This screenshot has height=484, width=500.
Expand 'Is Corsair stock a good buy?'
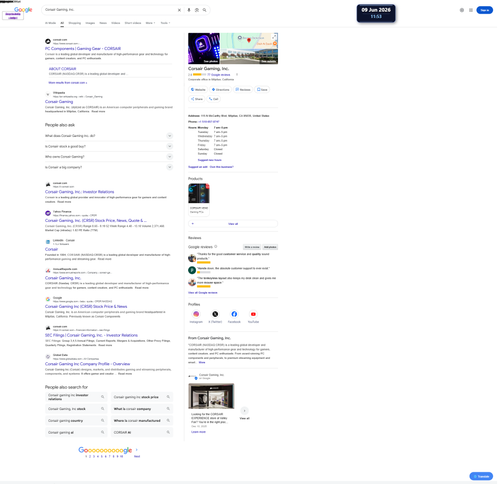[x=109, y=146]
